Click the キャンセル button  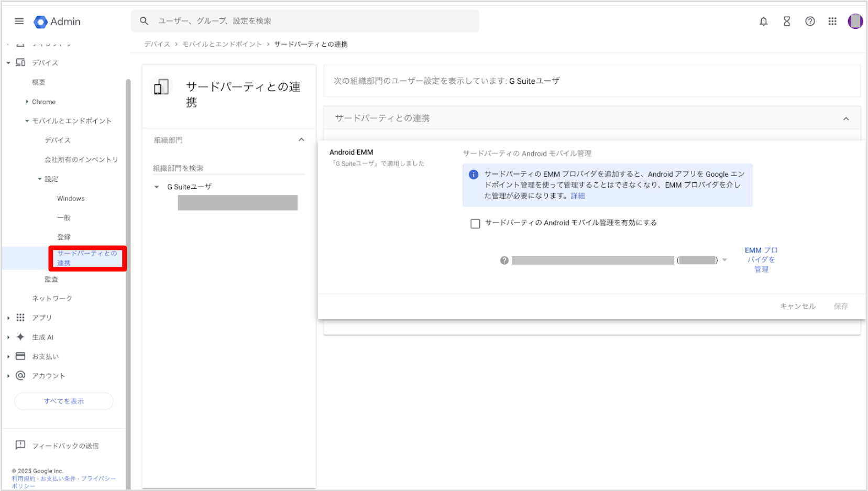click(x=797, y=306)
